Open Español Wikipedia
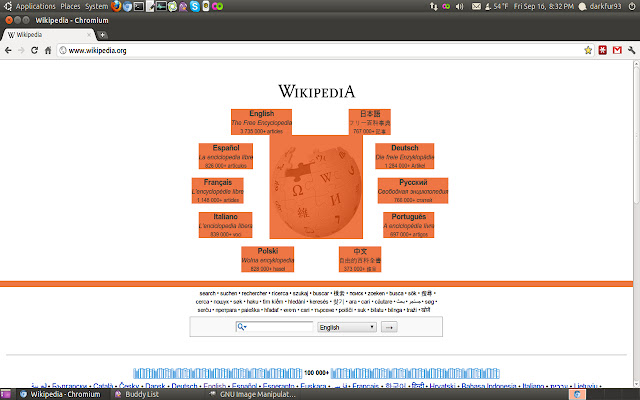The height and width of the screenshot is (400, 640). [x=226, y=156]
